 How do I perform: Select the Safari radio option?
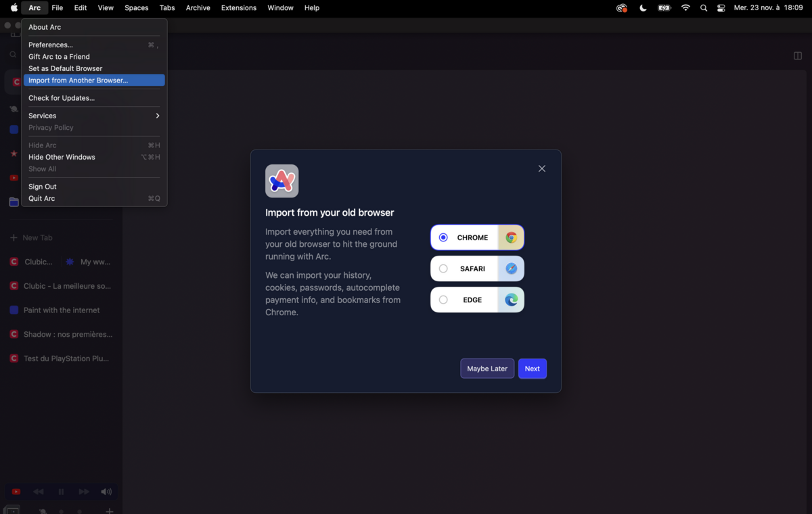443,268
